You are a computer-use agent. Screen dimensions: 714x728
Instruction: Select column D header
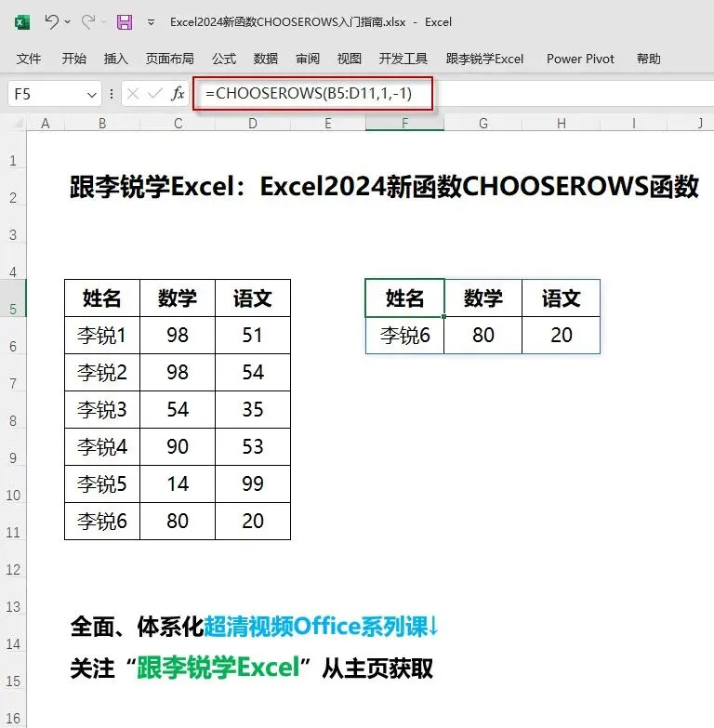coord(253,123)
